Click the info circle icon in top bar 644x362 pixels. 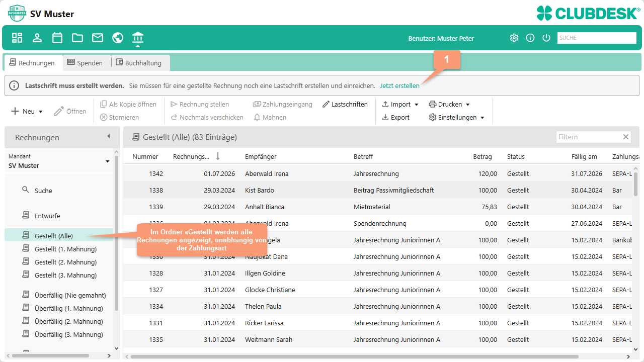[530, 38]
